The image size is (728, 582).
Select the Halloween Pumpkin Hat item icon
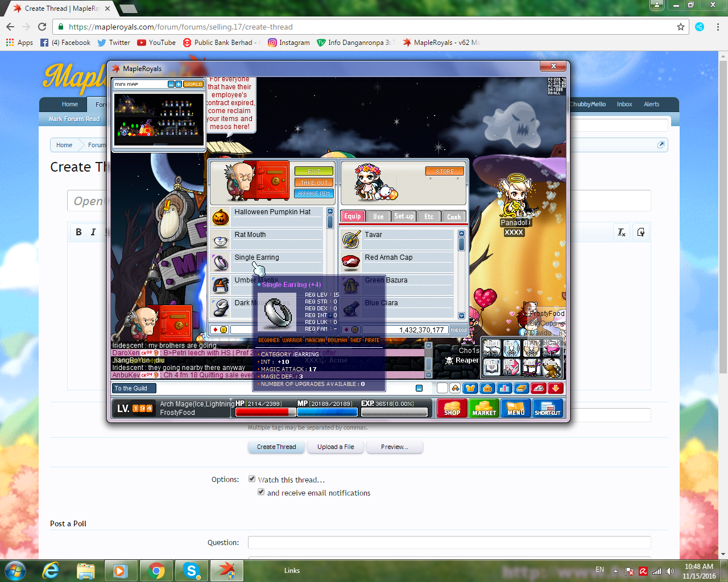(x=221, y=217)
